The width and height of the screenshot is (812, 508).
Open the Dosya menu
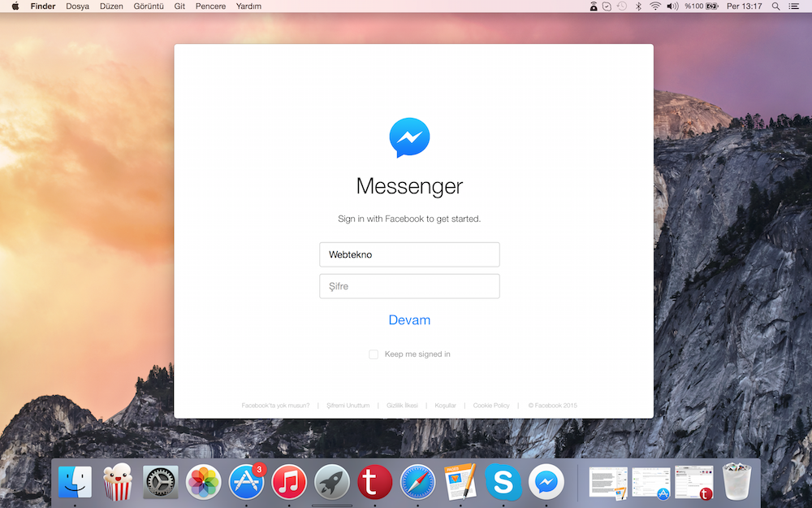click(x=78, y=7)
